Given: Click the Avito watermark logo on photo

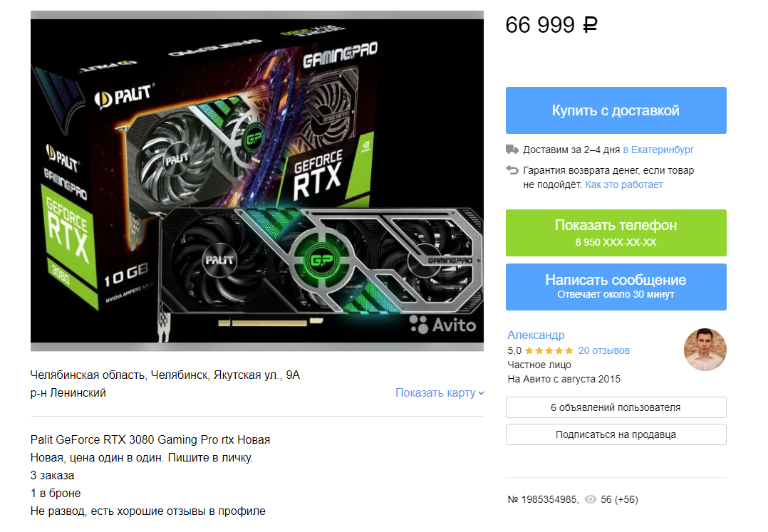Looking at the screenshot, I should [x=443, y=325].
